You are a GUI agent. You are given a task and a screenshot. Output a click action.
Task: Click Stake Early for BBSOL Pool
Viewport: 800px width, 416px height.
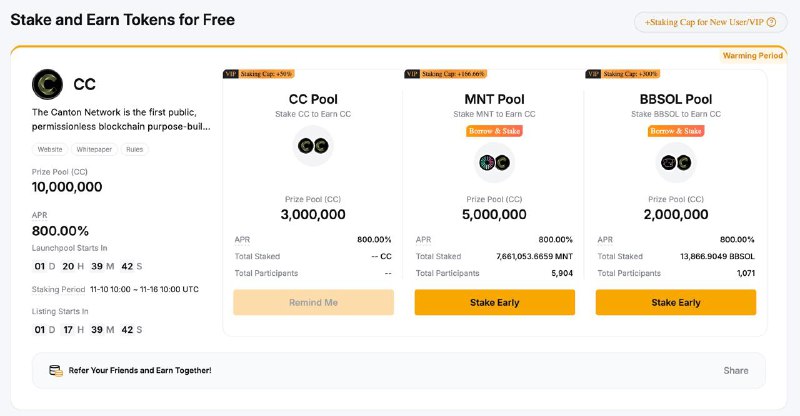[x=676, y=302]
